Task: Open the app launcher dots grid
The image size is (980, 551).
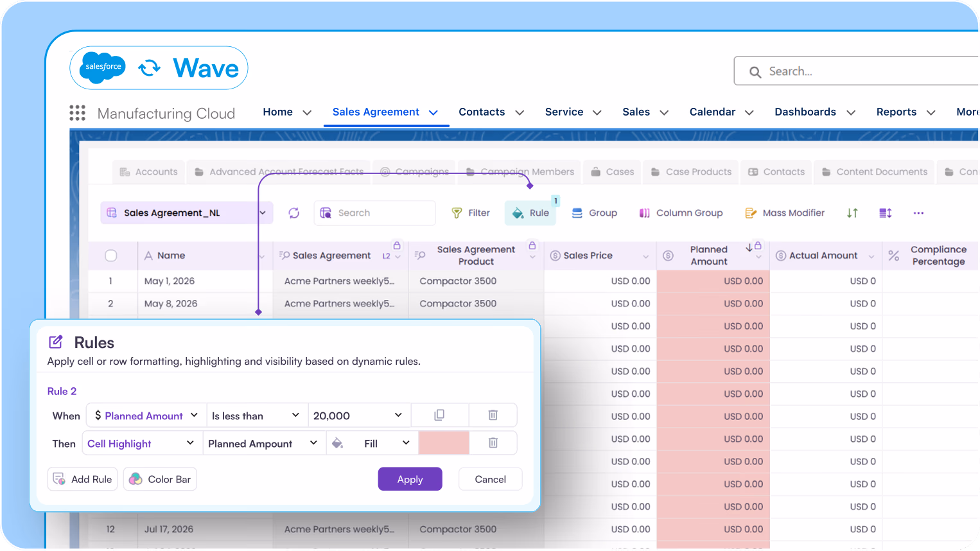Action: [78, 113]
